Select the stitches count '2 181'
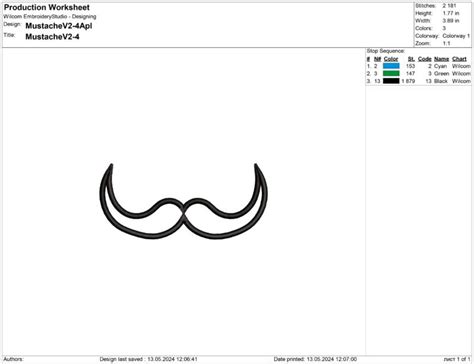The image size is (474, 364). [x=449, y=6]
